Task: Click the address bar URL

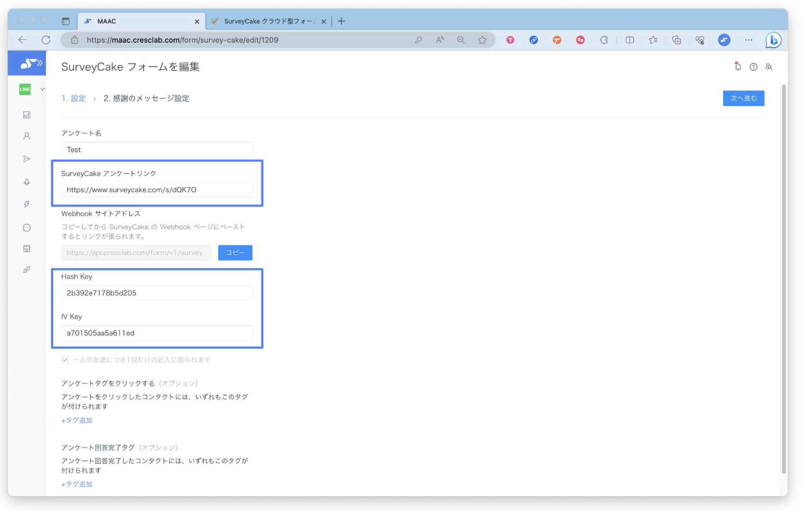Action: coord(182,40)
